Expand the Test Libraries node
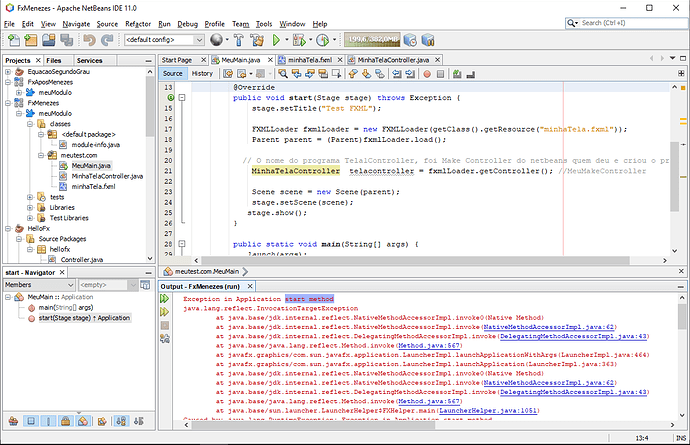690x445 pixels. pyautogui.click(x=30, y=218)
